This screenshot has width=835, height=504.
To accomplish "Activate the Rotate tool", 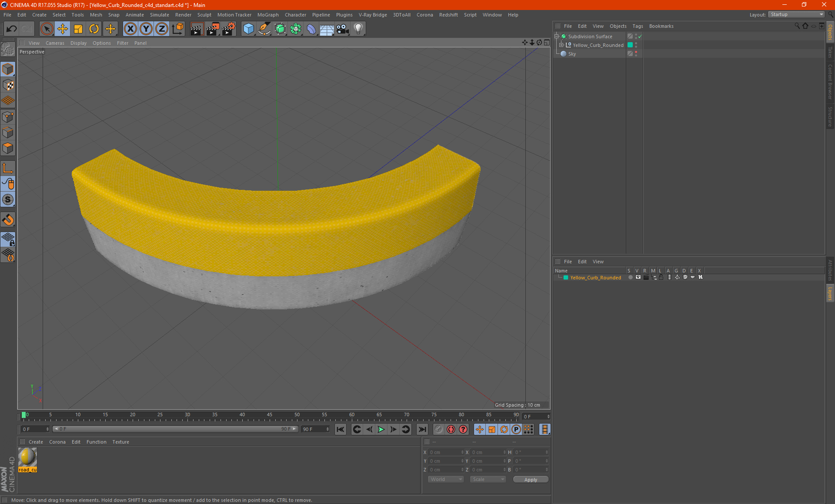I will click(x=94, y=29).
